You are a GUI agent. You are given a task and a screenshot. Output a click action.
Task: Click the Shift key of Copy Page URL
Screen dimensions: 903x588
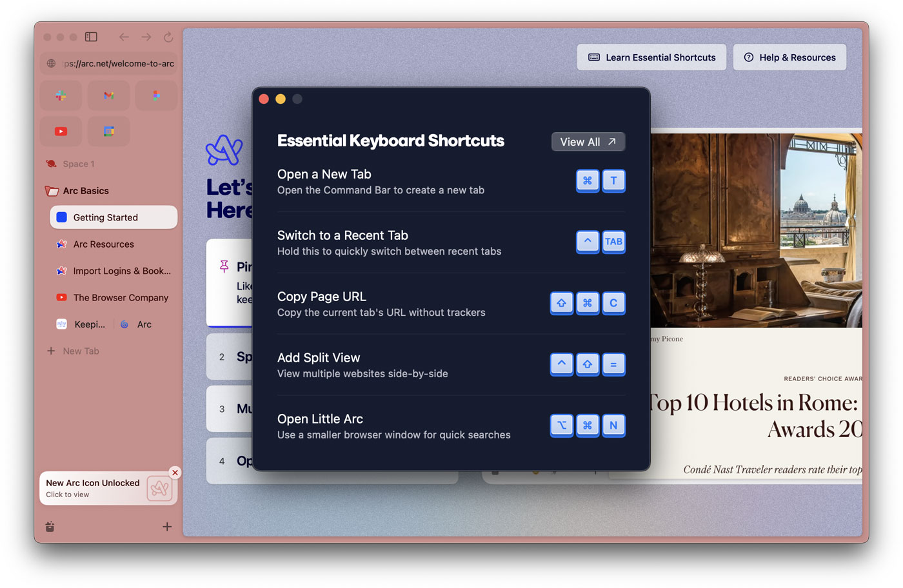562,303
